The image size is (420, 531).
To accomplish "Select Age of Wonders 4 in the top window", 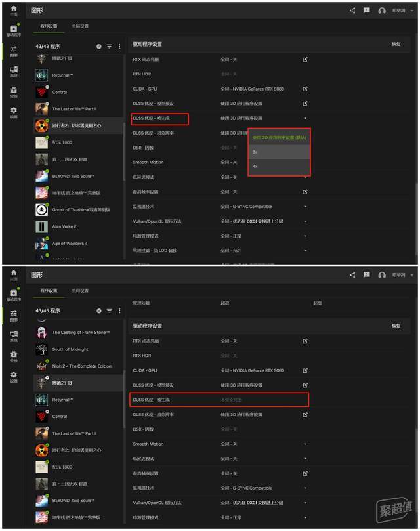I will [79, 244].
